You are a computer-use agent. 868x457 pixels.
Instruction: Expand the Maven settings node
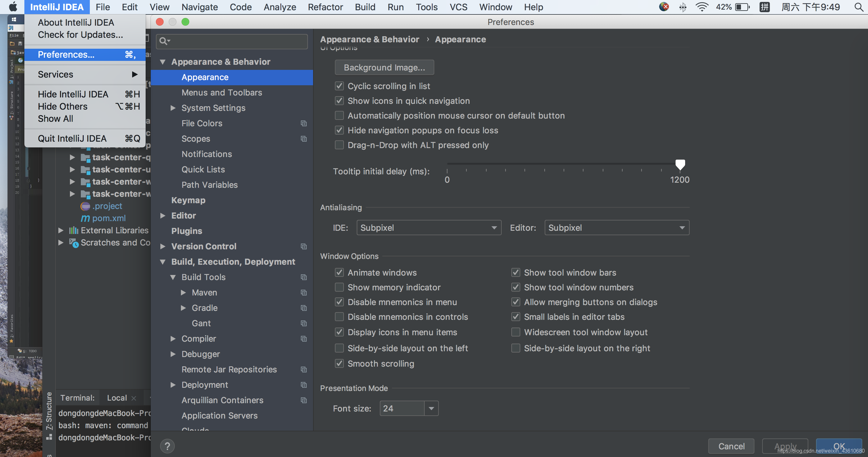183,293
